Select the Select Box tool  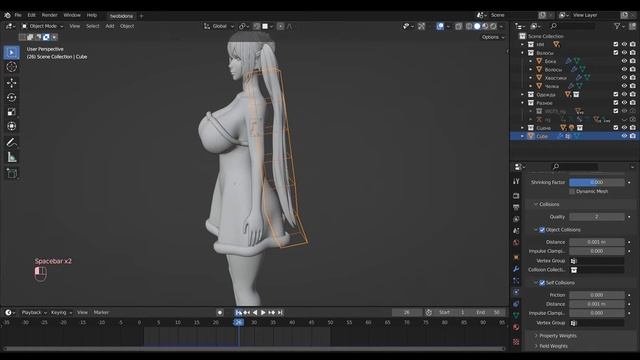[x=11, y=53]
